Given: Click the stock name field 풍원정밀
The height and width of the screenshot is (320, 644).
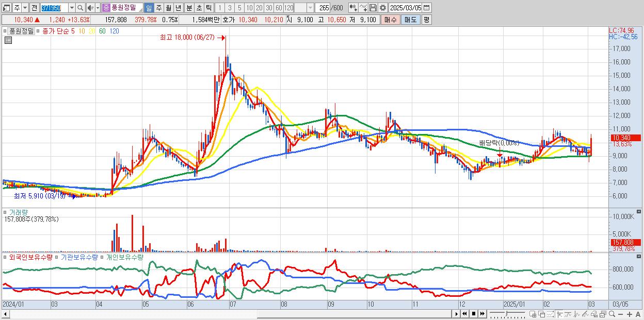Looking at the screenshot, I should [x=122, y=8].
